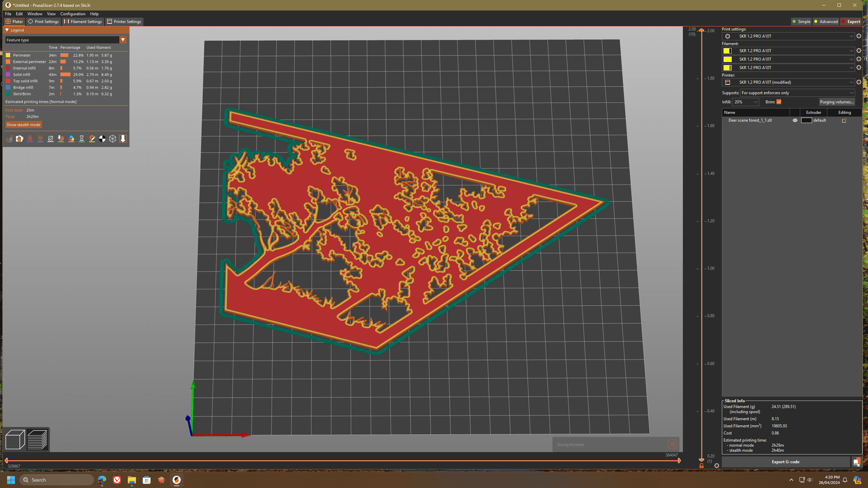Screen dimensions: 868x488
Task: Open Print settings preset dropdown
Action: point(788,36)
